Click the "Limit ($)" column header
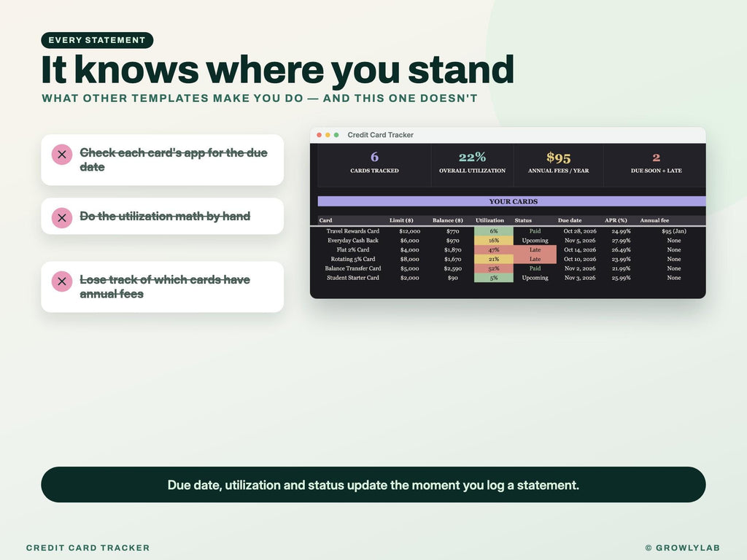Image resolution: width=747 pixels, height=560 pixels. point(401,220)
